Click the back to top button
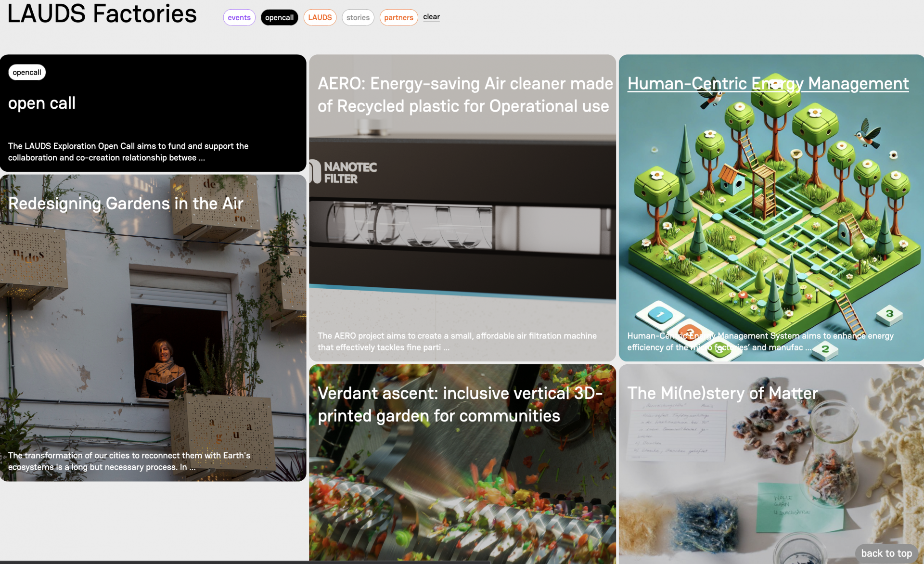Image resolution: width=924 pixels, height=564 pixels. (x=886, y=553)
